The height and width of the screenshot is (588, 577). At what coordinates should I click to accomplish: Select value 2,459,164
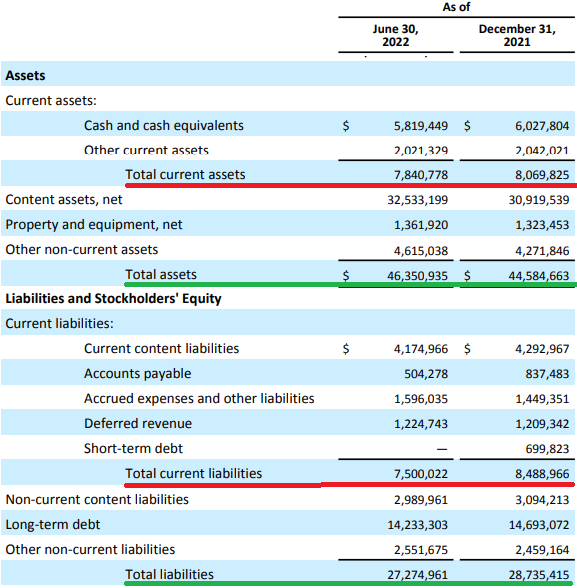(542, 550)
